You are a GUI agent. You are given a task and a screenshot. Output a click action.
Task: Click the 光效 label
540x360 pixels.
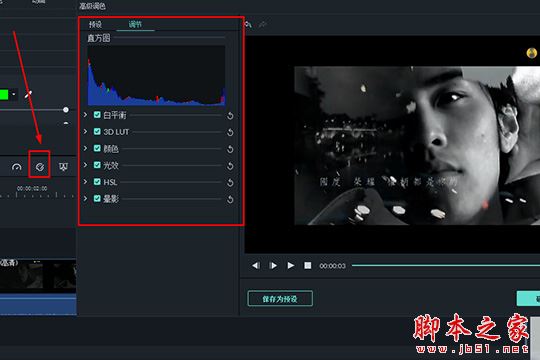click(111, 165)
